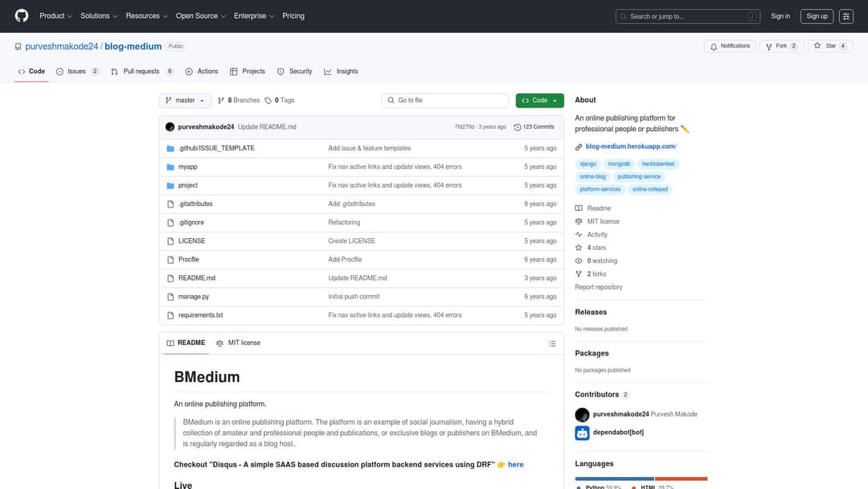The image size is (868, 489).
Task: Switch to the Code tab
Action: pos(31,72)
